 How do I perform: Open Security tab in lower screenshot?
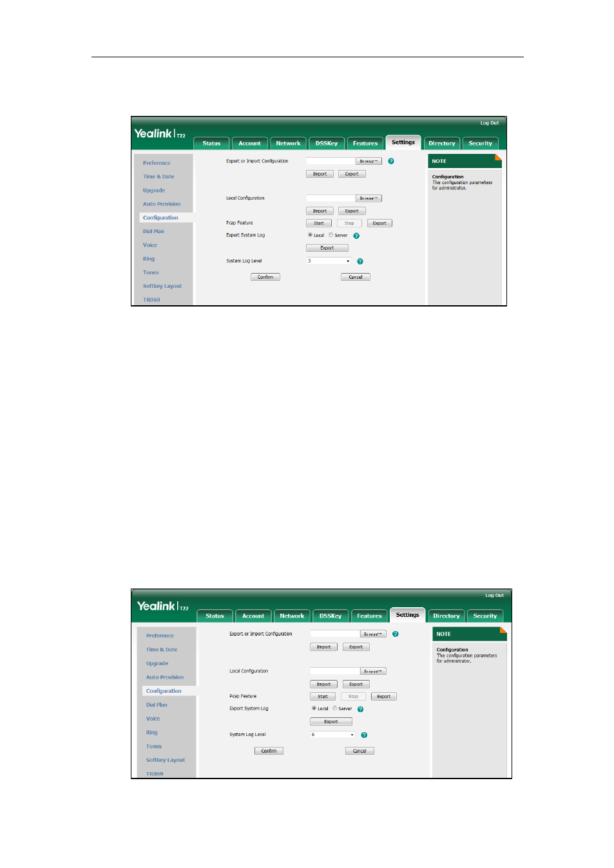pyautogui.click(x=485, y=616)
